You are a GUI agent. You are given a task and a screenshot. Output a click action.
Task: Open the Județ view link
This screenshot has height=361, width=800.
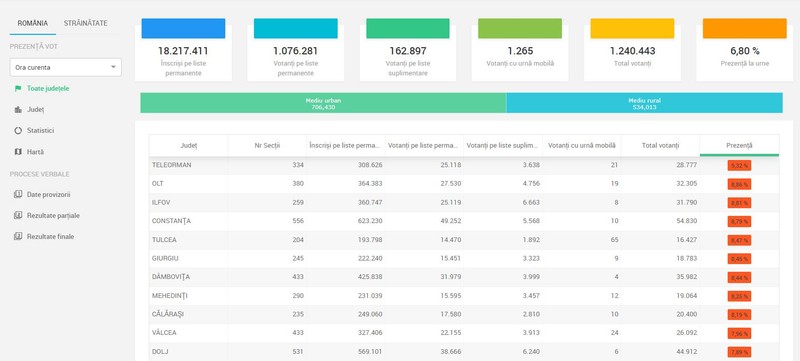(x=36, y=110)
